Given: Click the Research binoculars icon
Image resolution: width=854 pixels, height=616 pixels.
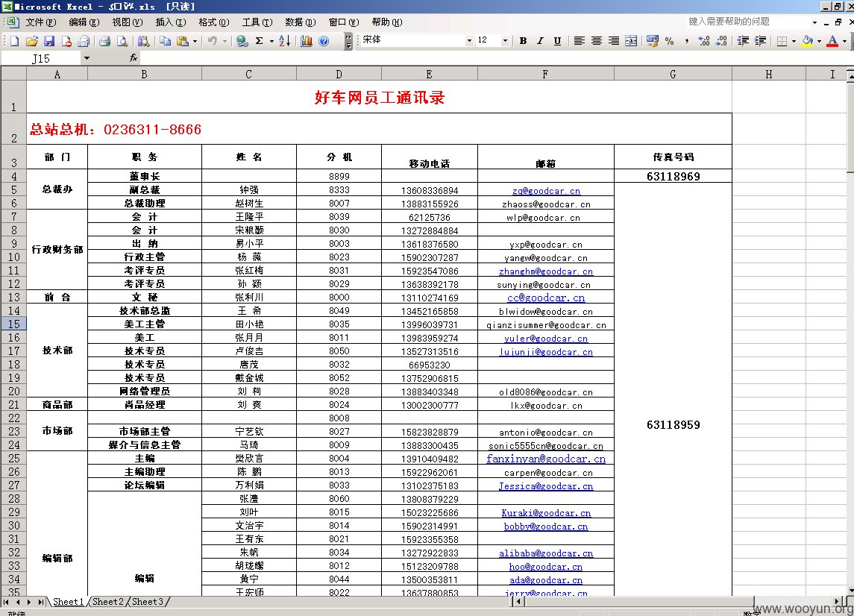Looking at the screenshot, I should point(143,41).
